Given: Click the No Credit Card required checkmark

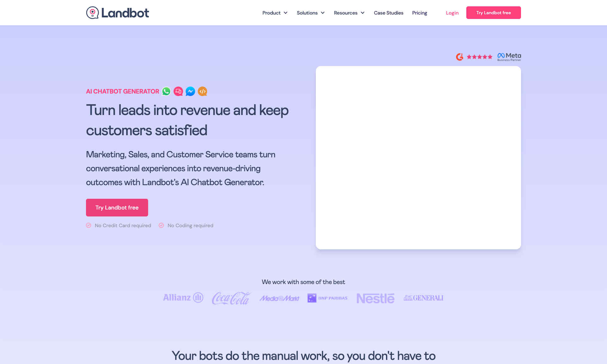Looking at the screenshot, I should pyautogui.click(x=89, y=225).
